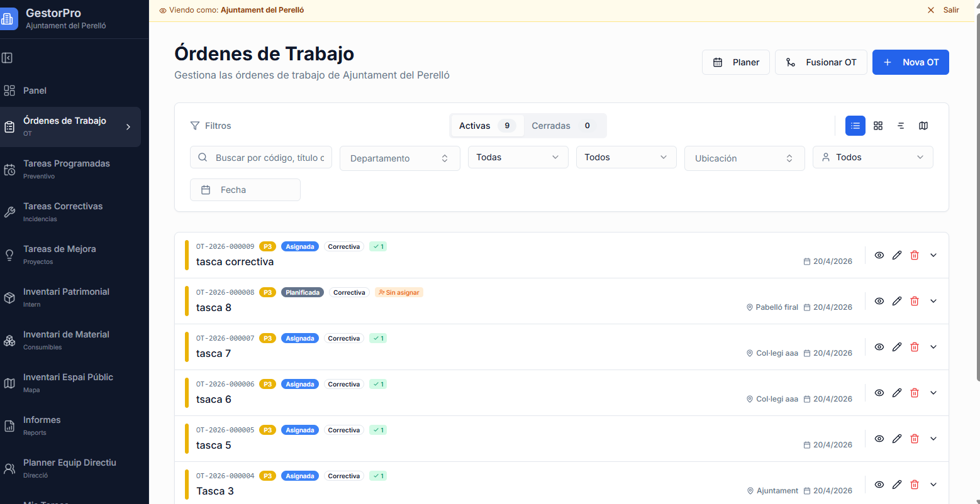The height and width of the screenshot is (504, 980).
Task: Click the Planer button
Action: pos(736,62)
